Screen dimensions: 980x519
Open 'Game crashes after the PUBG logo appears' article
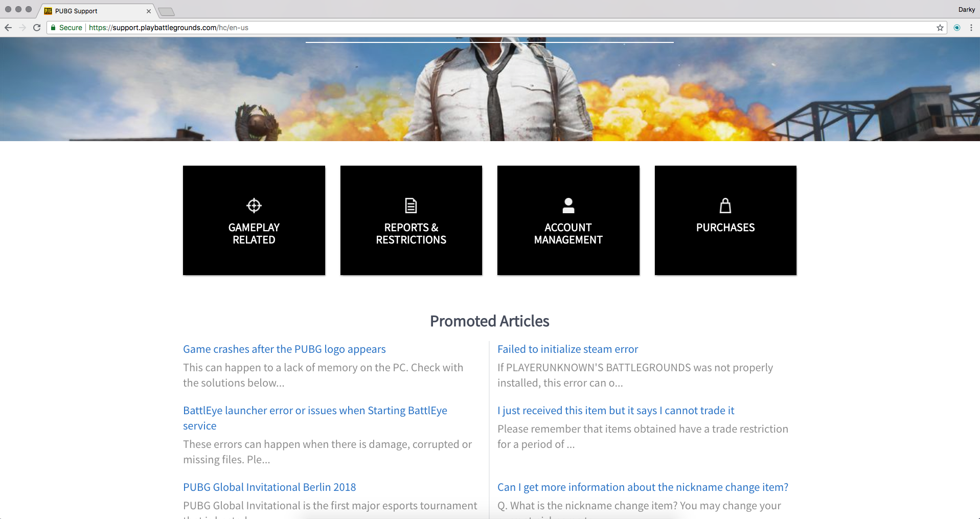[284, 349]
